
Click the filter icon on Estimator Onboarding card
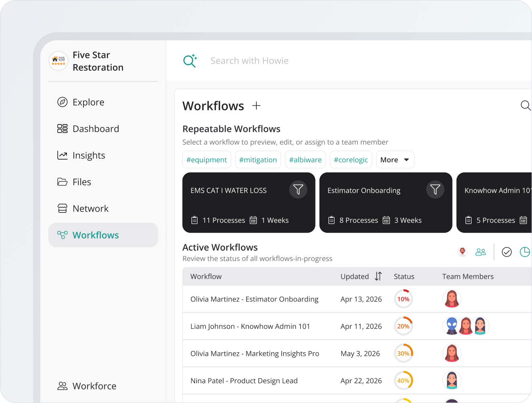point(435,189)
